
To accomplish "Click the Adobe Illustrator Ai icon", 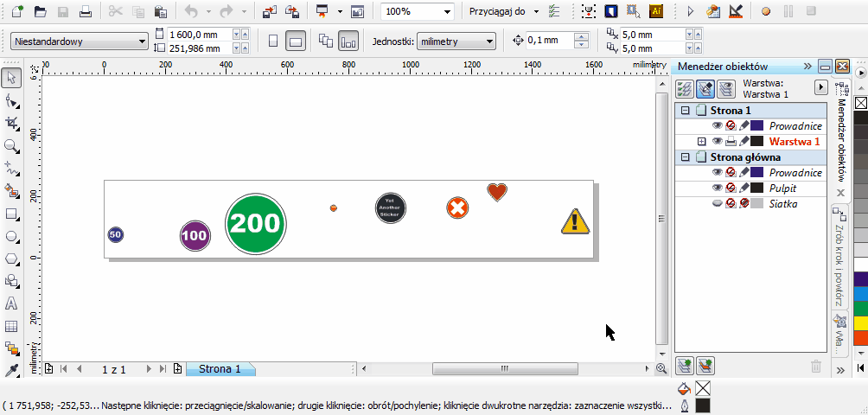I will [657, 11].
